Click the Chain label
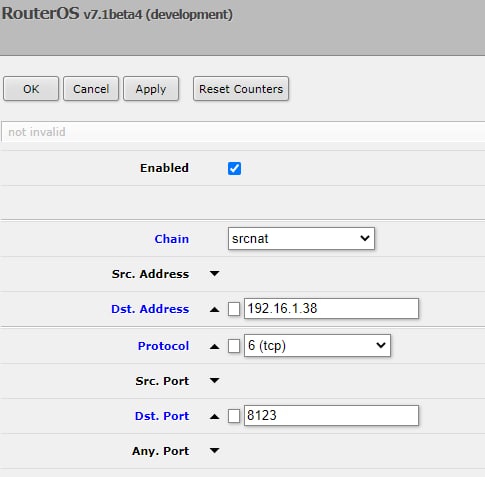485x477 pixels. [172, 239]
